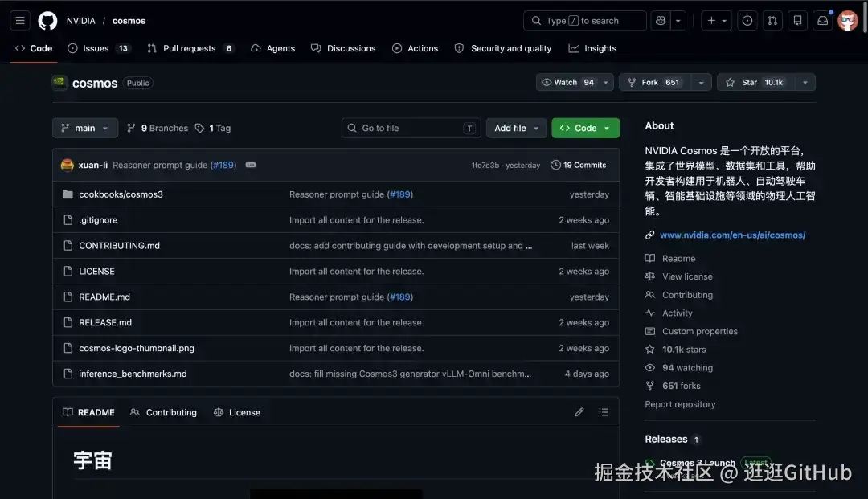Open the repositories icon in the header

[798, 21]
